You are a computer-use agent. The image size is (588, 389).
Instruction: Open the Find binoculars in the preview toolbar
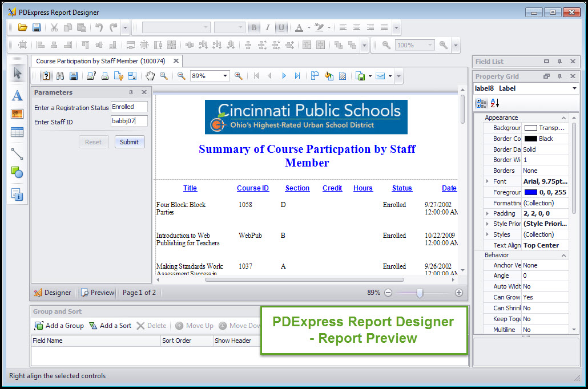point(60,76)
